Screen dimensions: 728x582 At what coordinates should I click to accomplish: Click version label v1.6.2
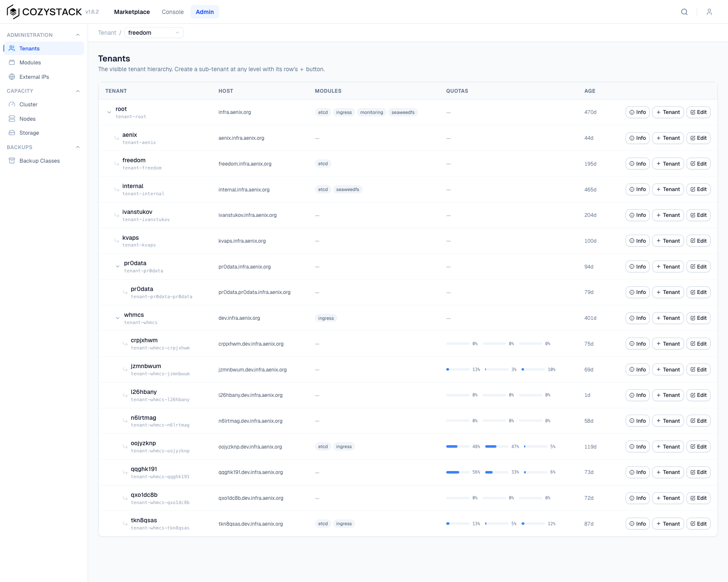click(92, 12)
